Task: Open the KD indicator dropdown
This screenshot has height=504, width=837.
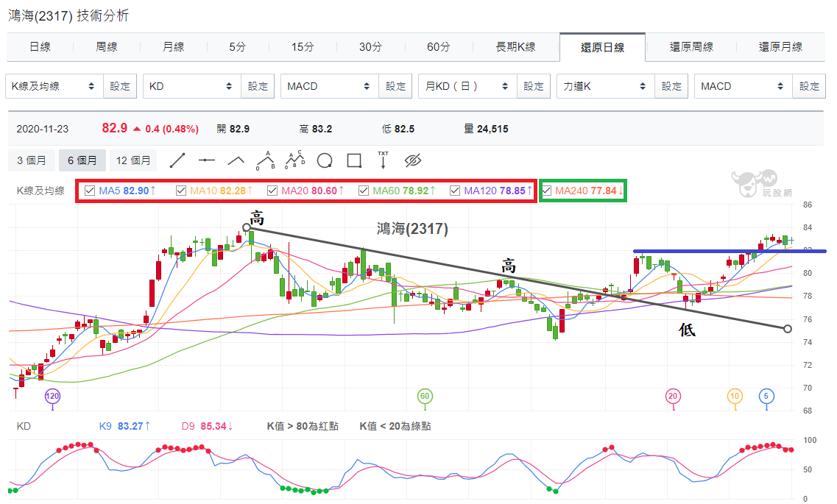Action: click(191, 86)
